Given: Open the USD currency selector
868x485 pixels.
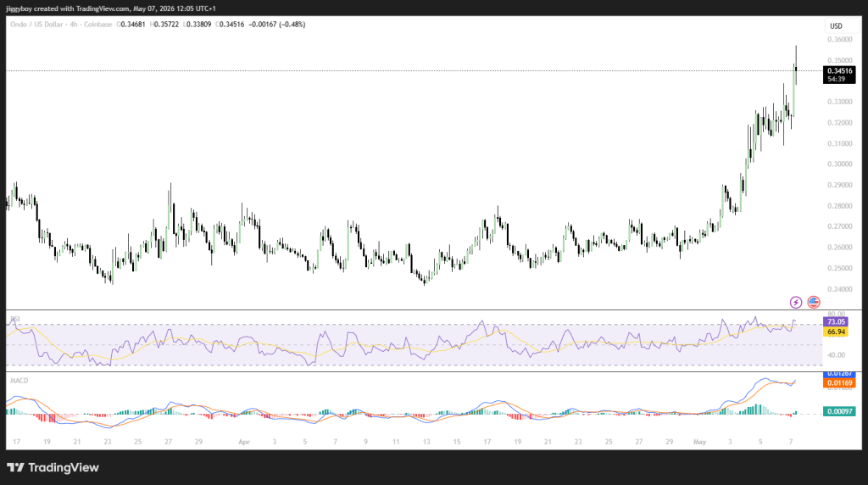Looking at the screenshot, I should (836, 26).
